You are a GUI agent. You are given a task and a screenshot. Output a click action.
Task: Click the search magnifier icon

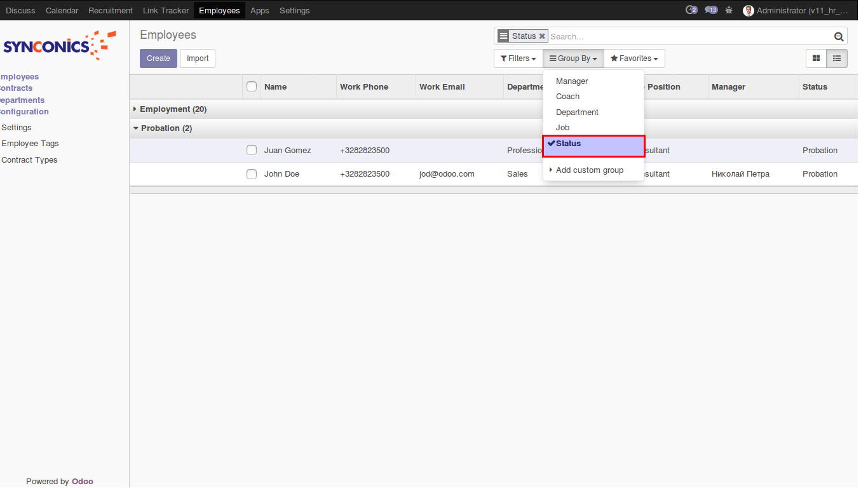[839, 37]
